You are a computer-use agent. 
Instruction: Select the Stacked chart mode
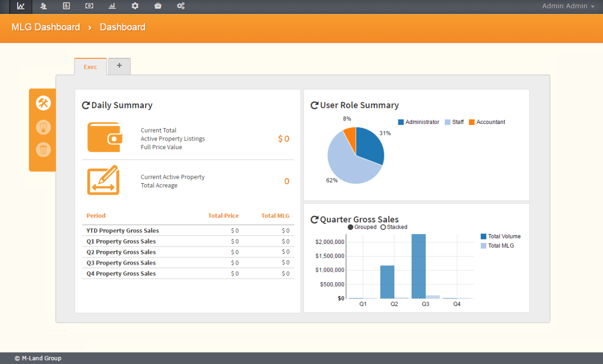click(383, 227)
